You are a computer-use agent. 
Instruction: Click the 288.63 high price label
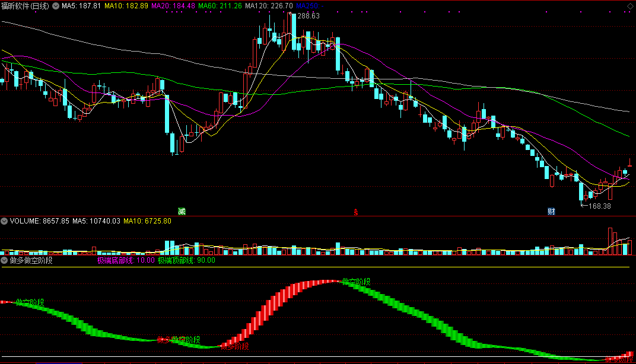click(309, 16)
